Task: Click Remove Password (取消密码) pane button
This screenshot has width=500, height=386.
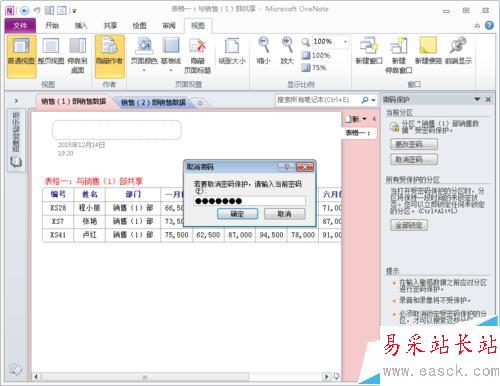Action: pos(414,159)
